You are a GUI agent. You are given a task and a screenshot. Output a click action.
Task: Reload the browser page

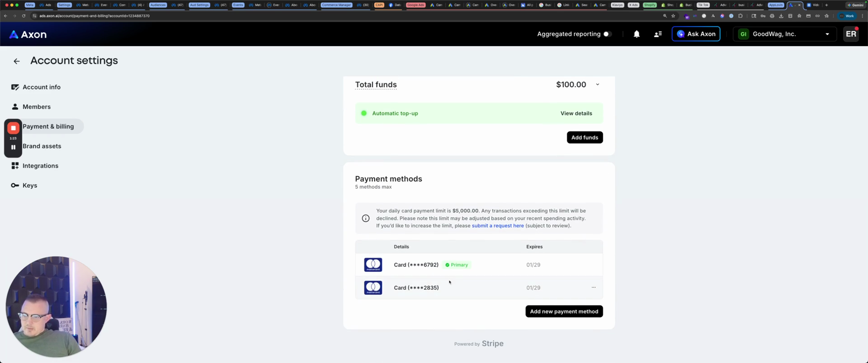(24, 16)
